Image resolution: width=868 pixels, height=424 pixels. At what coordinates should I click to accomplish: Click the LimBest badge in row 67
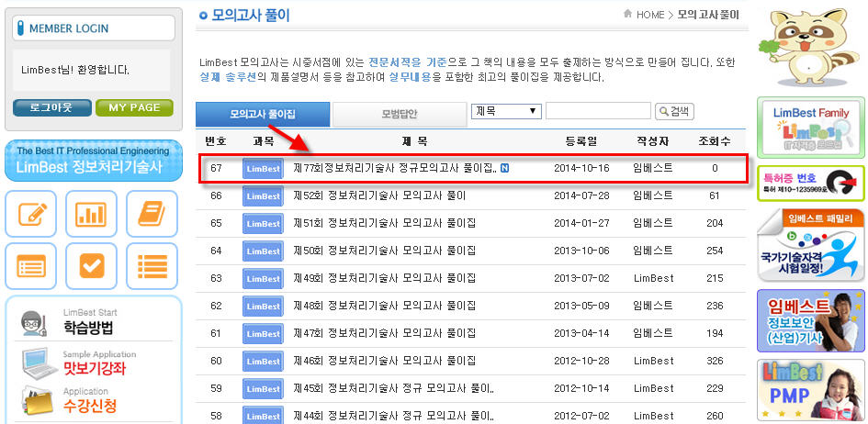click(263, 169)
